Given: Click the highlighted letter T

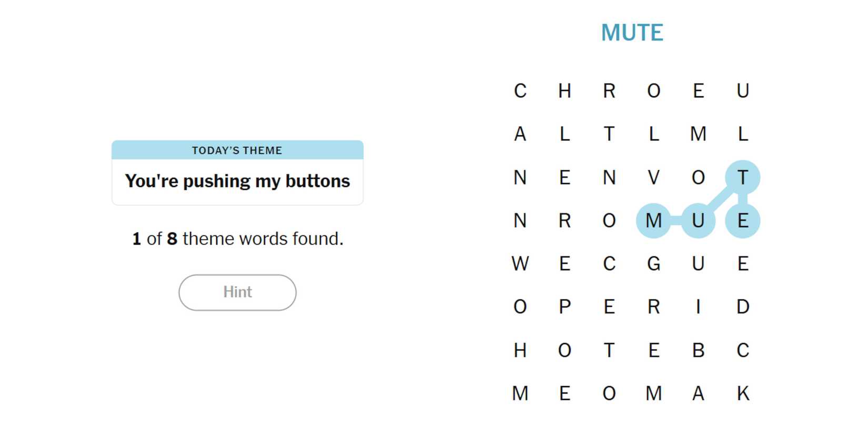Looking at the screenshot, I should click(742, 177).
